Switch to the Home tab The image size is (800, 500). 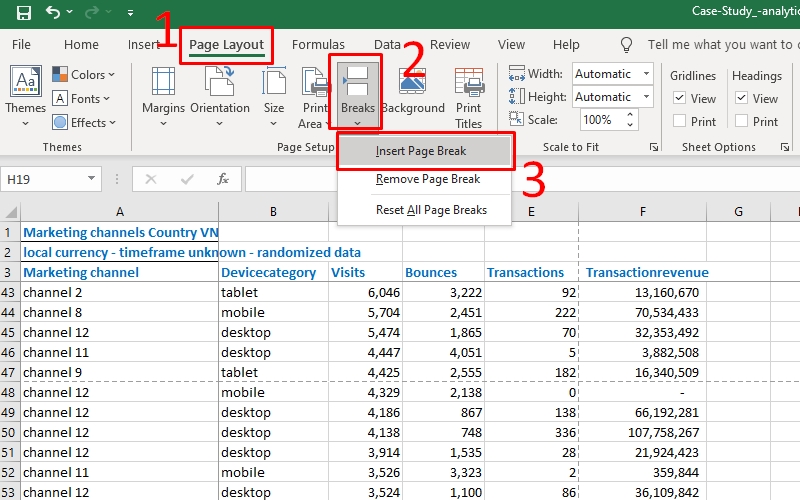(x=81, y=45)
